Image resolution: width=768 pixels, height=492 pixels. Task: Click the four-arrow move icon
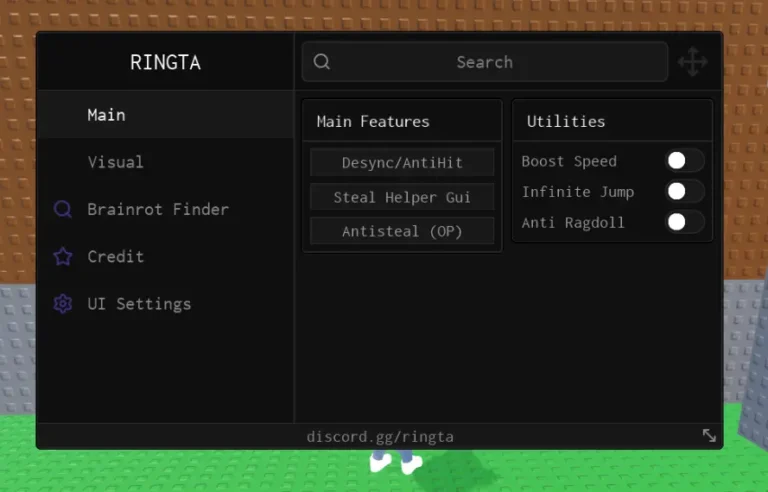pos(692,62)
